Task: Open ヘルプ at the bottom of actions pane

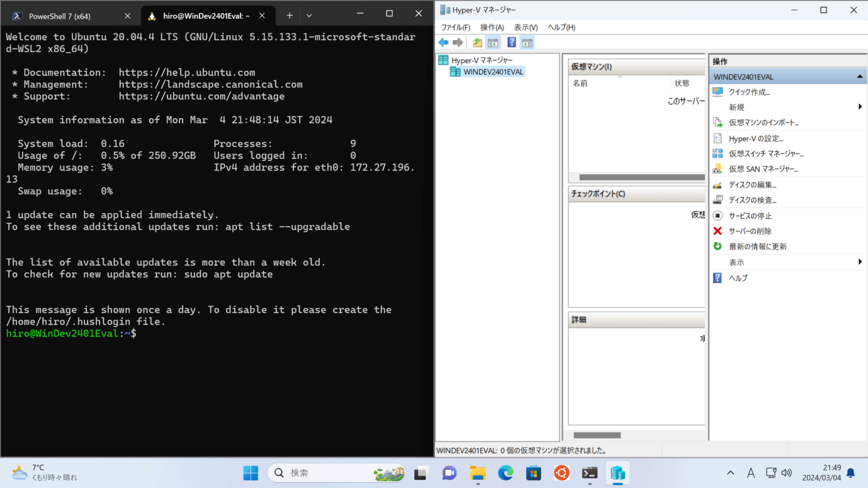Action: coord(736,277)
